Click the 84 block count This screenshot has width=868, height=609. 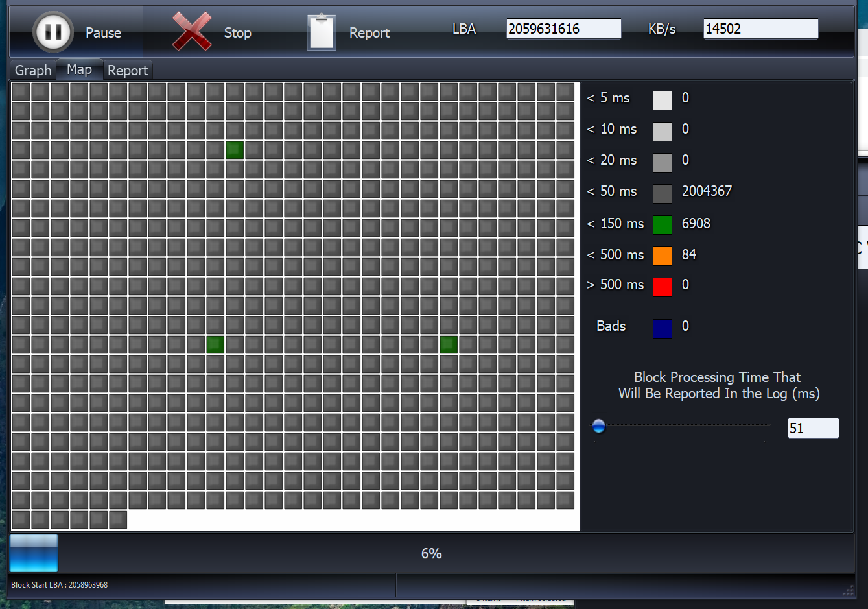click(689, 255)
